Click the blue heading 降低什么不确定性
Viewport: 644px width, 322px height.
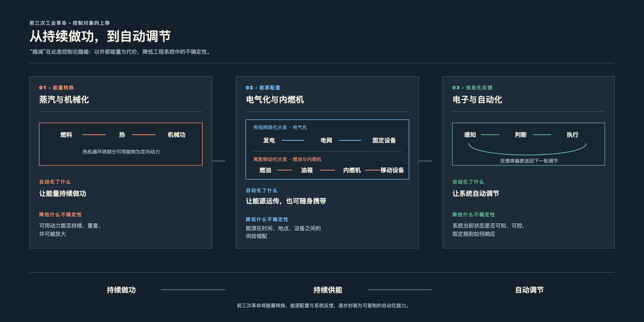point(267,219)
